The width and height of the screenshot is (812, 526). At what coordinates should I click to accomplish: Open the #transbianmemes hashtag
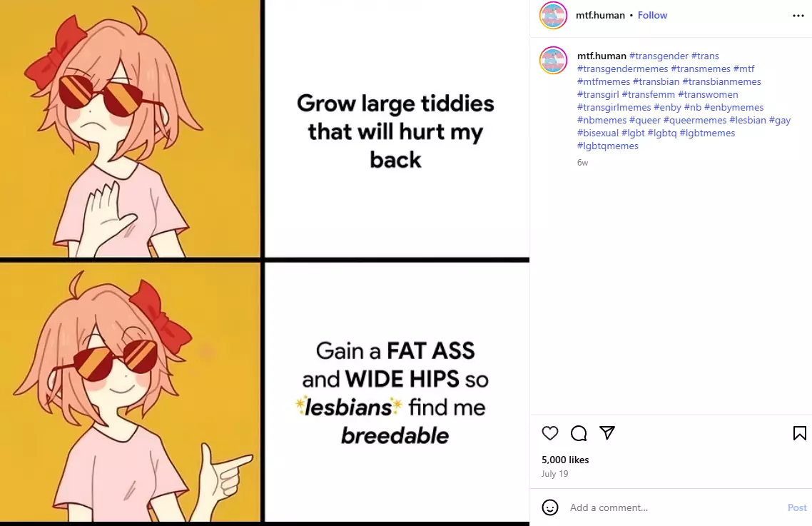(721, 82)
